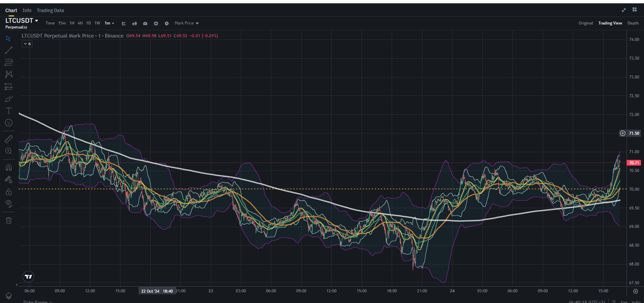Switch to the Depth chart view
The image size is (644, 303).
click(x=633, y=23)
